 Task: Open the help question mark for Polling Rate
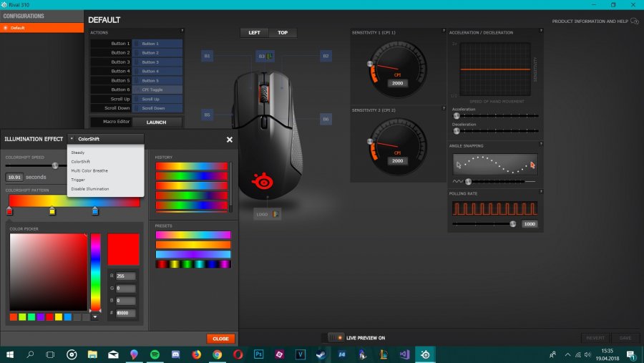pos(541,192)
